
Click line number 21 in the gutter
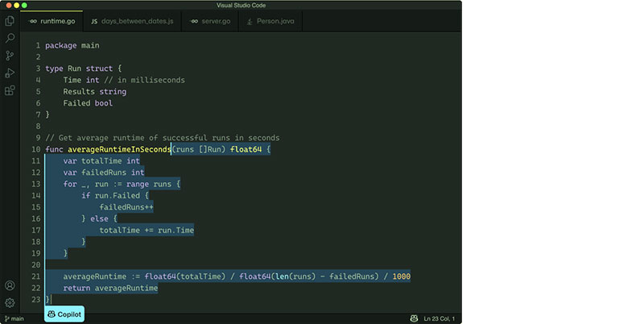click(x=36, y=276)
